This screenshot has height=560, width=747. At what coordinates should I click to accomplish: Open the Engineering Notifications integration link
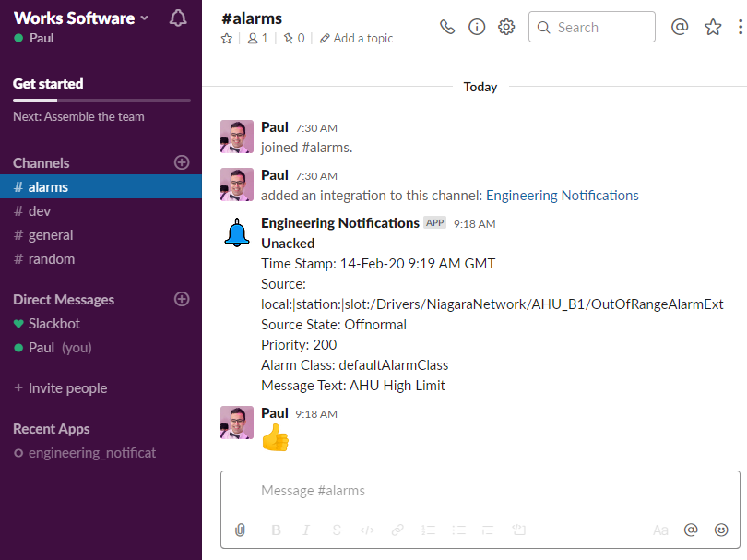coord(563,196)
